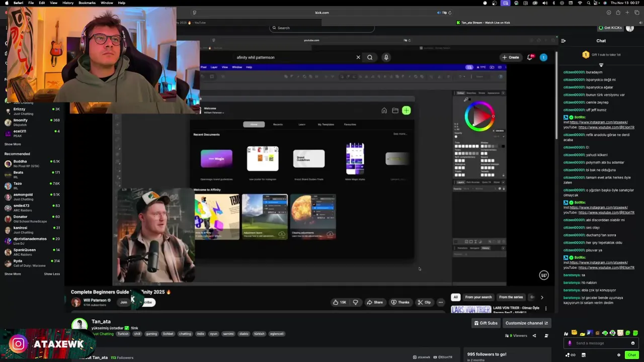Image resolution: width=644 pixels, height=362 pixels.
Task: Click the kick.com address bar
Action: (322, 13)
